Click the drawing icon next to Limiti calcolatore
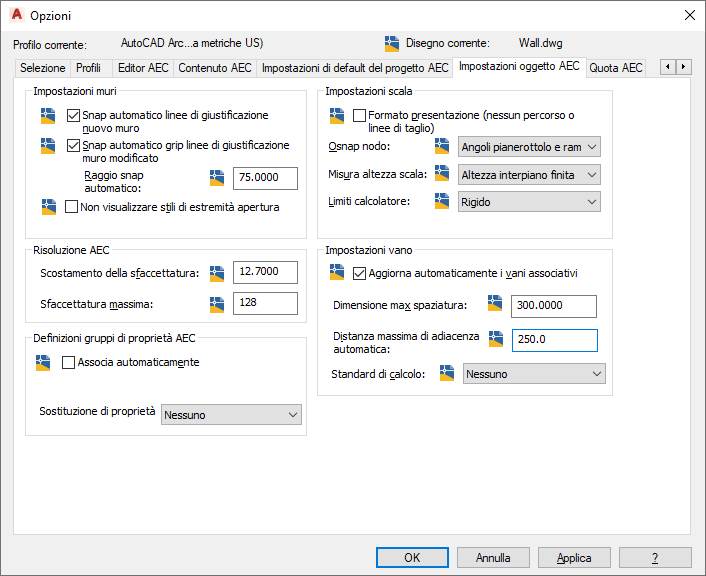Image resolution: width=706 pixels, height=576 pixels. [442, 201]
